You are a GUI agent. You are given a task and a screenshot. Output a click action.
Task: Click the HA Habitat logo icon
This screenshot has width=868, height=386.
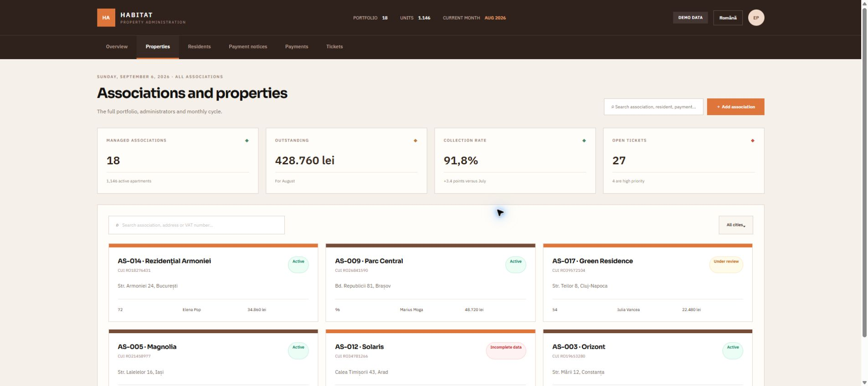[106, 18]
